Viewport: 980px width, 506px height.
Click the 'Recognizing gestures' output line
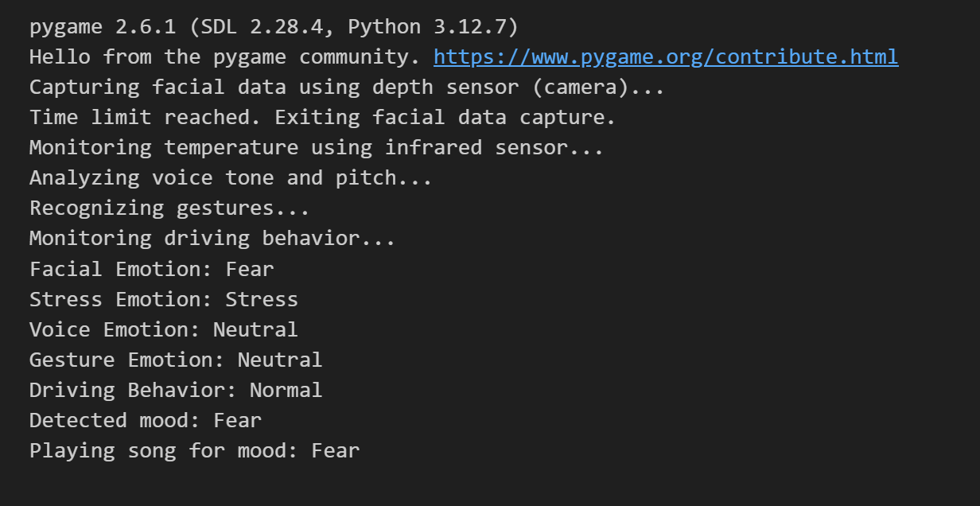coord(169,208)
